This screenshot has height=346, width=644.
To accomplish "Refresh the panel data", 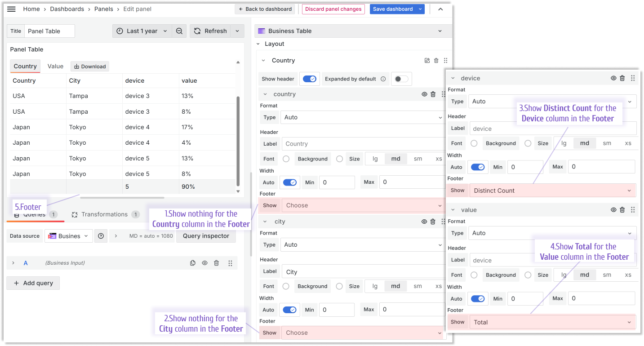I will [x=210, y=31].
